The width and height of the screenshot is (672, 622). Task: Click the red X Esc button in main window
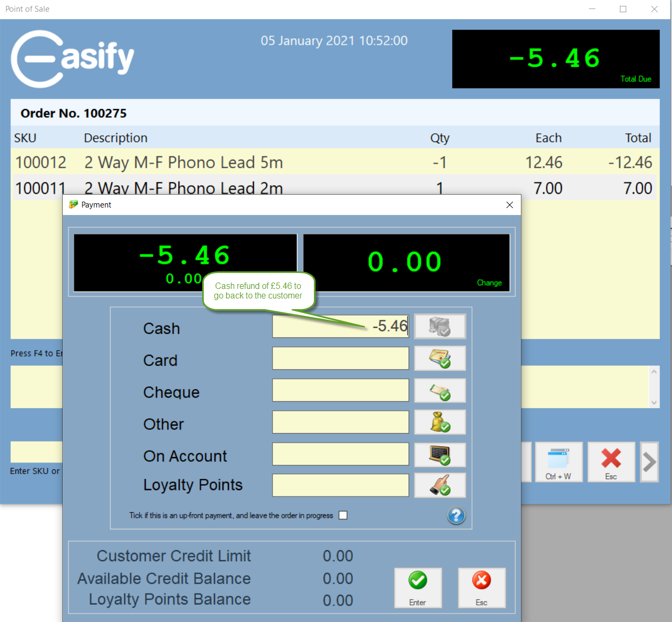tap(611, 462)
